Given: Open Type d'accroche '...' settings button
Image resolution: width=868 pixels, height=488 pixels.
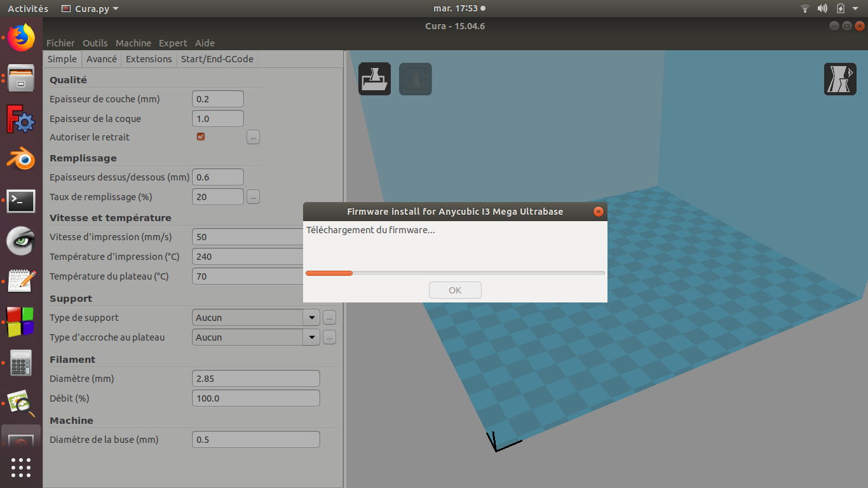Looking at the screenshot, I should (329, 337).
